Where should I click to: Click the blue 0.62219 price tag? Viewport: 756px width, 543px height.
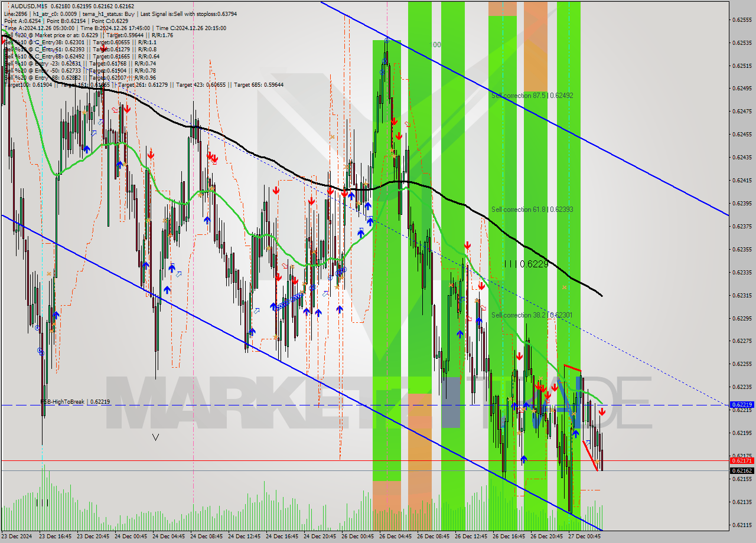click(x=742, y=405)
